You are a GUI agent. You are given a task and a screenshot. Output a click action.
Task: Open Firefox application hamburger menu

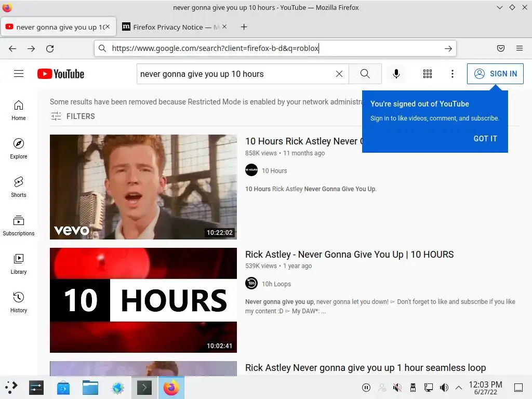click(520, 48)
